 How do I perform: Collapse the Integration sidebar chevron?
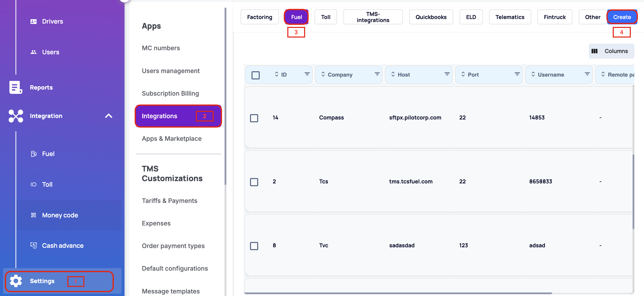pos(109,116)
